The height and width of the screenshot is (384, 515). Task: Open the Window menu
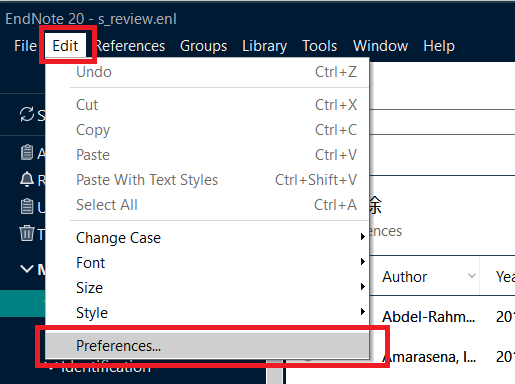(x=380, y=46)
